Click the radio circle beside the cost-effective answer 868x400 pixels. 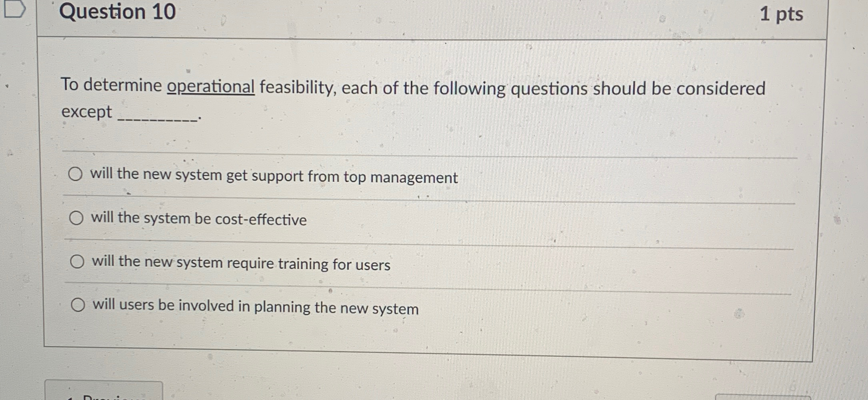point(76,218)
